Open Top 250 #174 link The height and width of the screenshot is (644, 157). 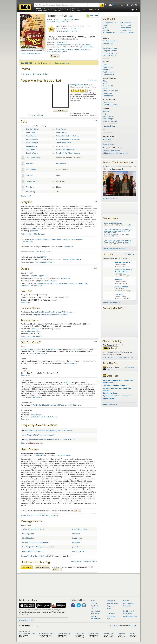click(x=27, y=63)
